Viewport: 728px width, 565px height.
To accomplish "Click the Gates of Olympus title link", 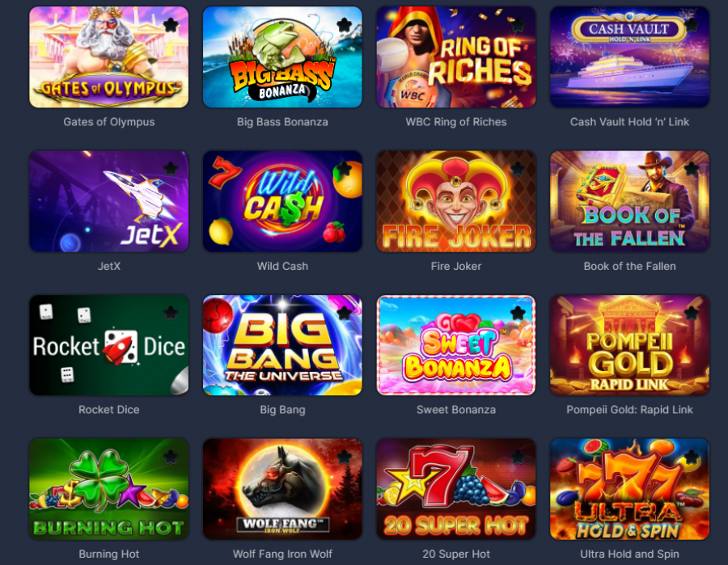I will pos(109,122).
